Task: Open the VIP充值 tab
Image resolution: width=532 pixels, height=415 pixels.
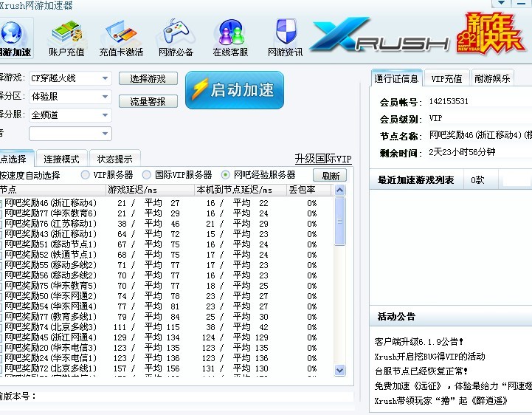Action: (446, 78)
